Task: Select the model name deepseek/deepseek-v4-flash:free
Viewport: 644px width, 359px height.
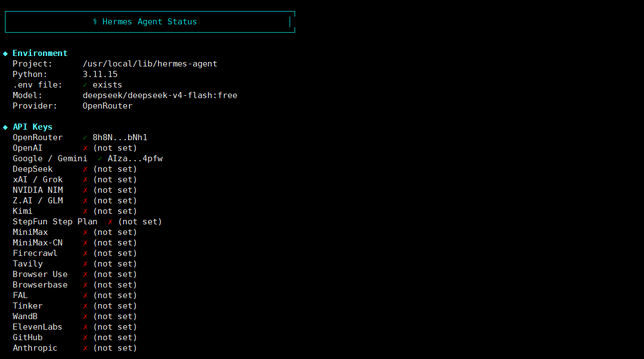Action: click(160, 96)
